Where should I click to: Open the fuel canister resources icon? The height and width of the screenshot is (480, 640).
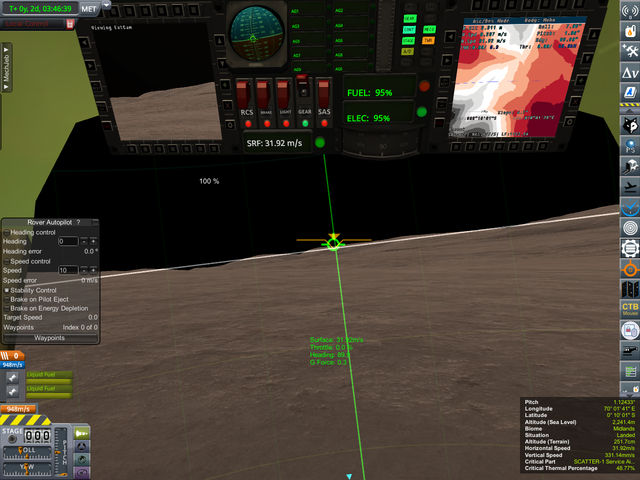pyautogui.click(x=629, y=31)
